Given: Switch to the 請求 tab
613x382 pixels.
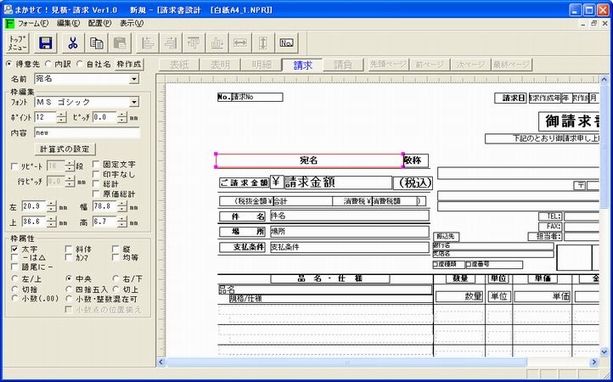Looking at the screenshot, I should (x=303, y=65).
